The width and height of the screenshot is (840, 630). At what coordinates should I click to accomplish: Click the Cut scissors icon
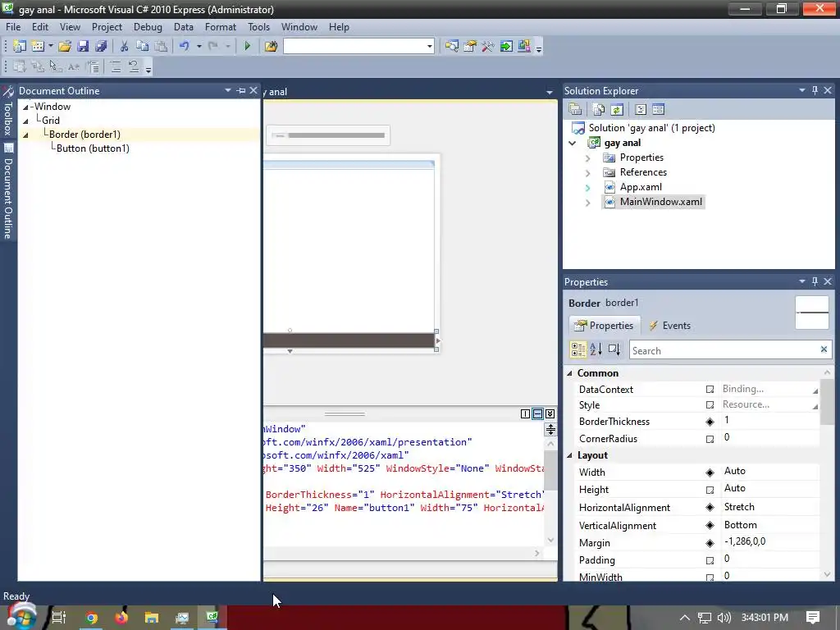coord(125,47)
